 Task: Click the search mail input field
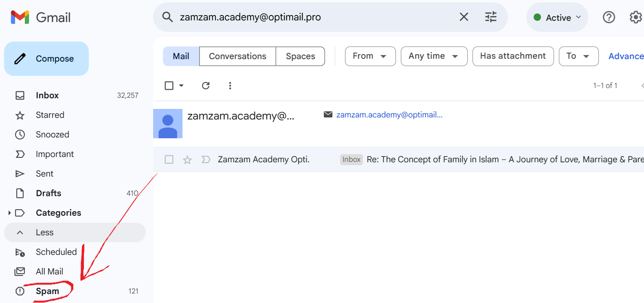pos(310,17)
